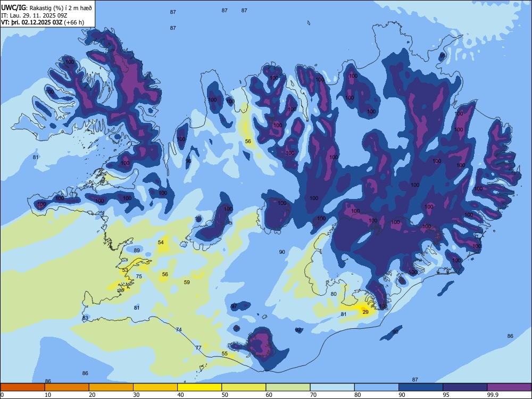532x399 pixels.
Task: Click the legend scale label '10'
Action: point(48,395)
